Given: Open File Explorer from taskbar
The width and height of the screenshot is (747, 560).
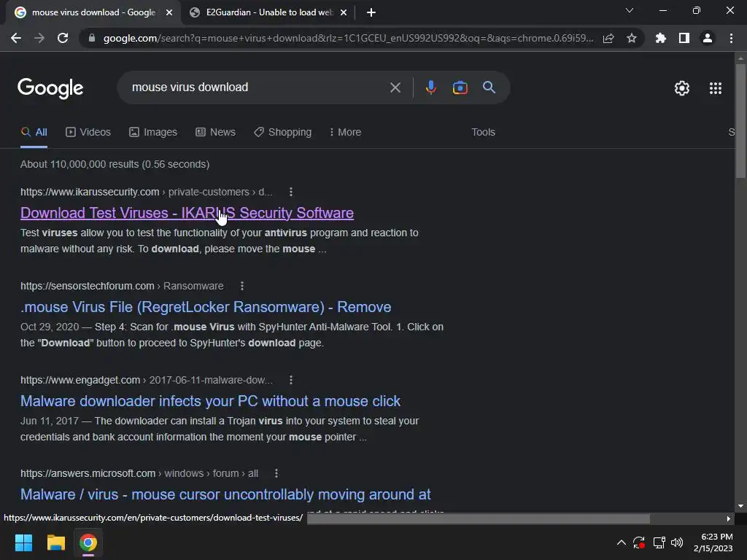Looking at the screenshot, I should [x=55, y=542].
